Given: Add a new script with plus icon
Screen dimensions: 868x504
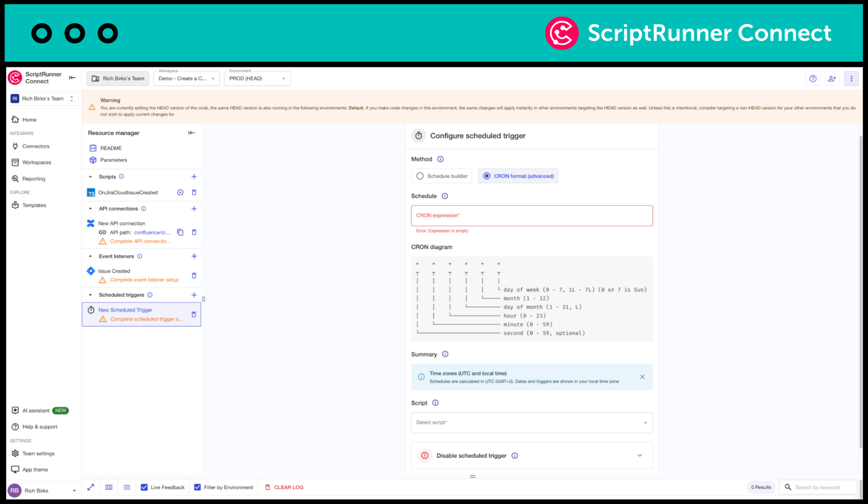Looking at the screenshot, I should coord(194,177).
